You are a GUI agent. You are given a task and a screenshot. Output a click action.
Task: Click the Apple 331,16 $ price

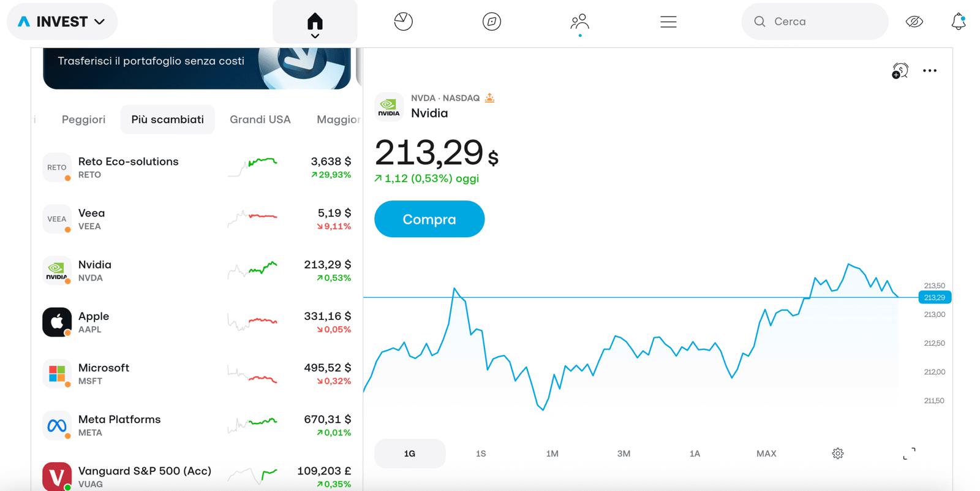pyautogui.click(x=328, y=316)
